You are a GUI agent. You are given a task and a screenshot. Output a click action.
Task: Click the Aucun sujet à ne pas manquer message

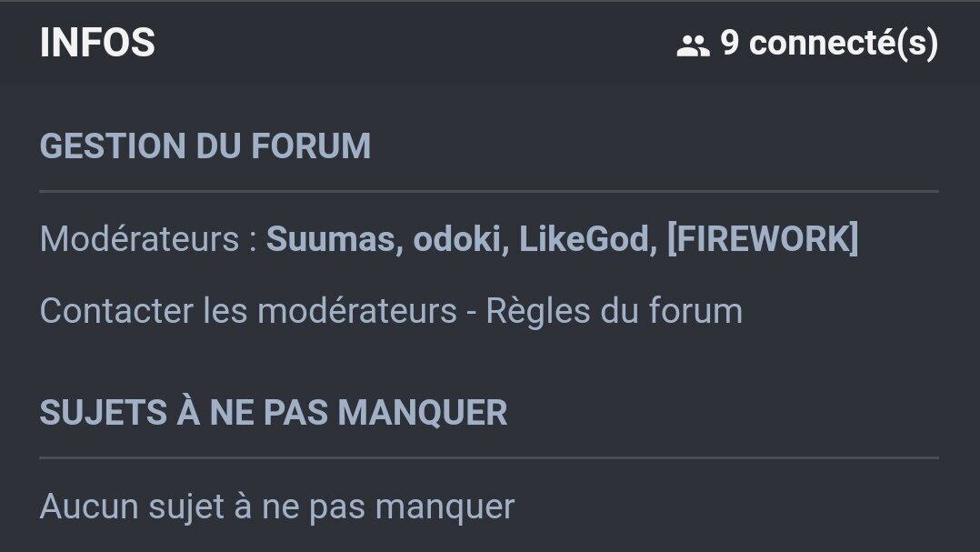[277, 507]
